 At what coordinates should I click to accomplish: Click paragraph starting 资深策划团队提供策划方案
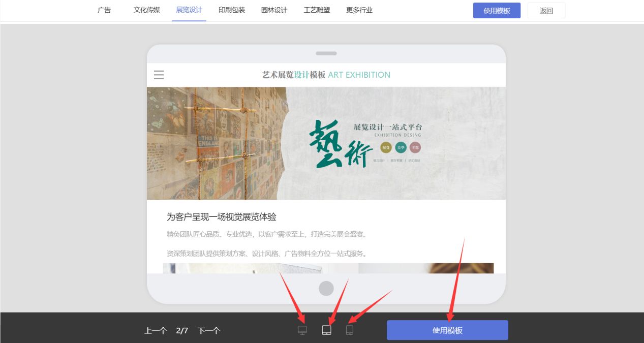point(266,254)
